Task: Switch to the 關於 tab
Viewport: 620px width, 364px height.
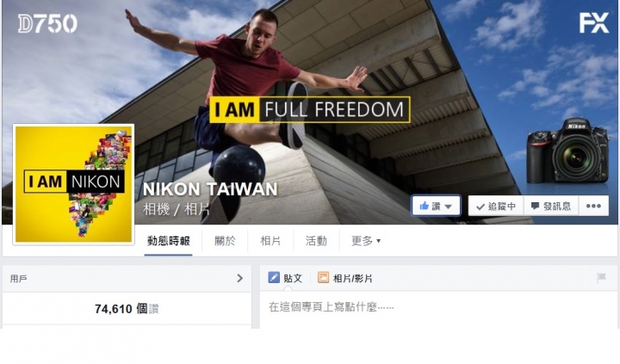Action: pos(225,241)
